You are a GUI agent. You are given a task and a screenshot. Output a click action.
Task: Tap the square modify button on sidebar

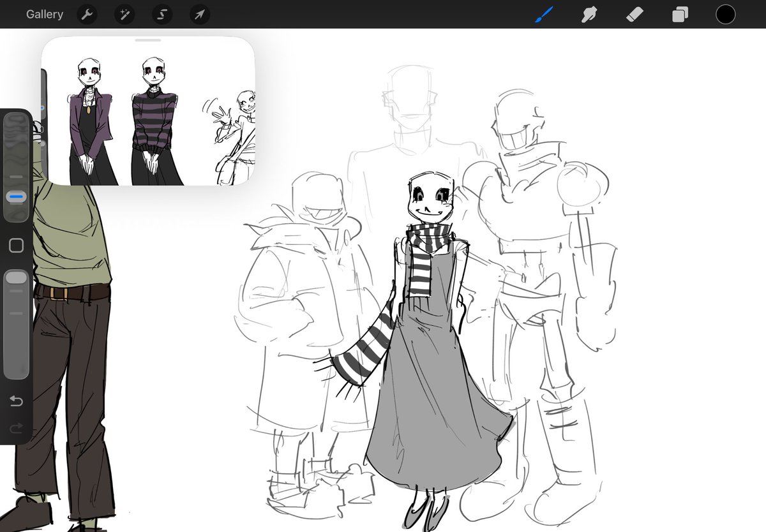coord(17,246)
